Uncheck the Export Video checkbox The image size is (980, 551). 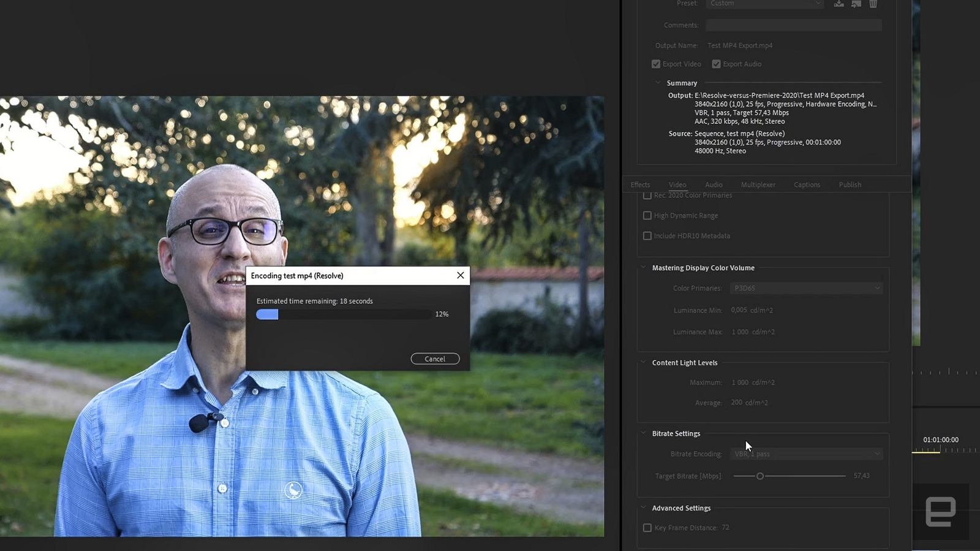coord(656,64)
